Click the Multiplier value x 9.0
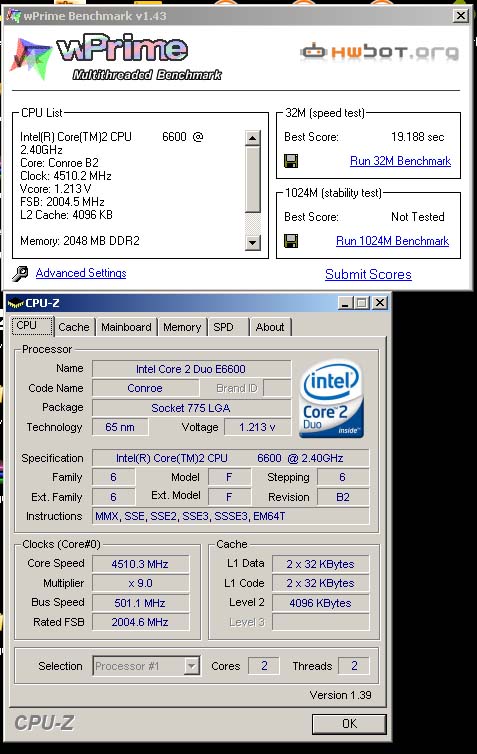This screenshot has height=754, width=477. coord(140,583)
